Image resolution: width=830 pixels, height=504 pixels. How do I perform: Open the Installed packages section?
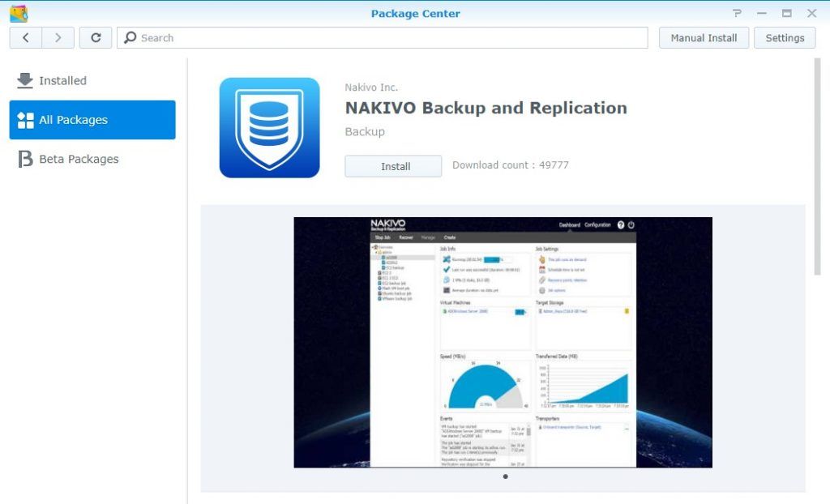pyautogui.click(x=92, y=80)
